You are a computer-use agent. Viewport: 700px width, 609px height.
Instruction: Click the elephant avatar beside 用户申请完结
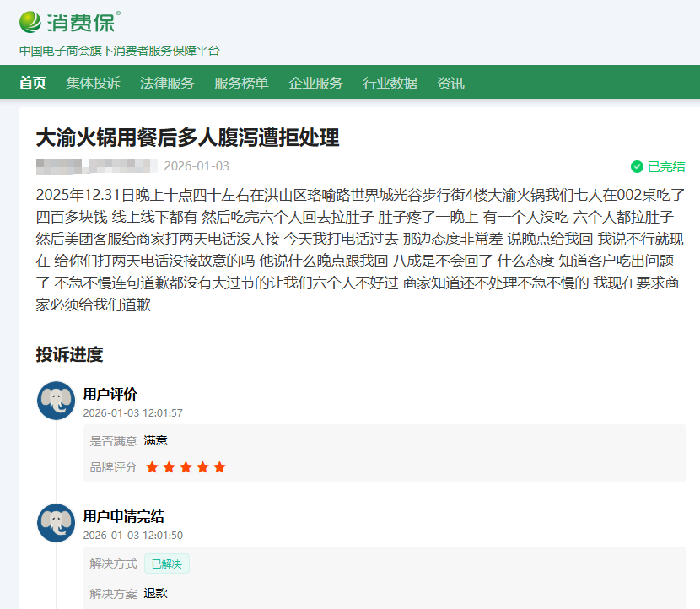tap(57, 523)
